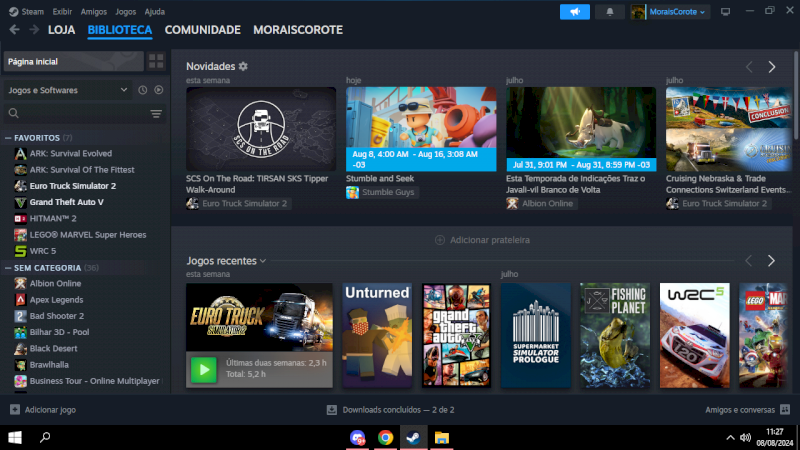Click the Stumble Guys icon under Stumble and Seek
The image size is (800, 450).
352,192
